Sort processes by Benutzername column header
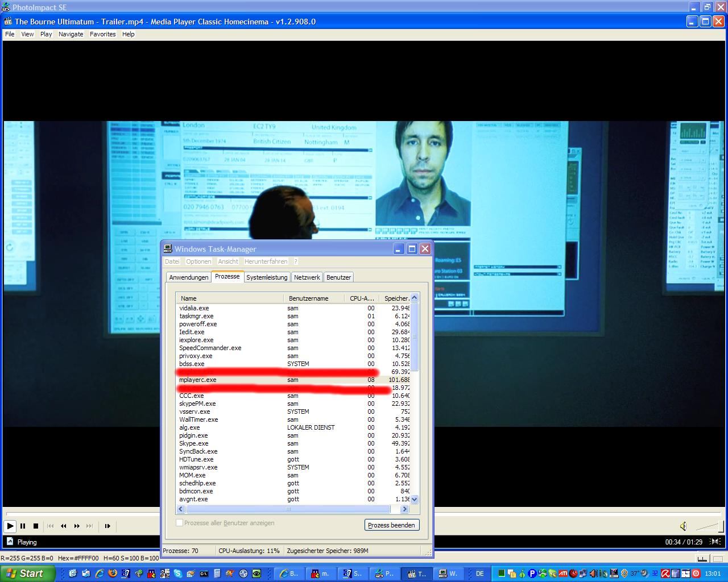 tap(314, 298)
